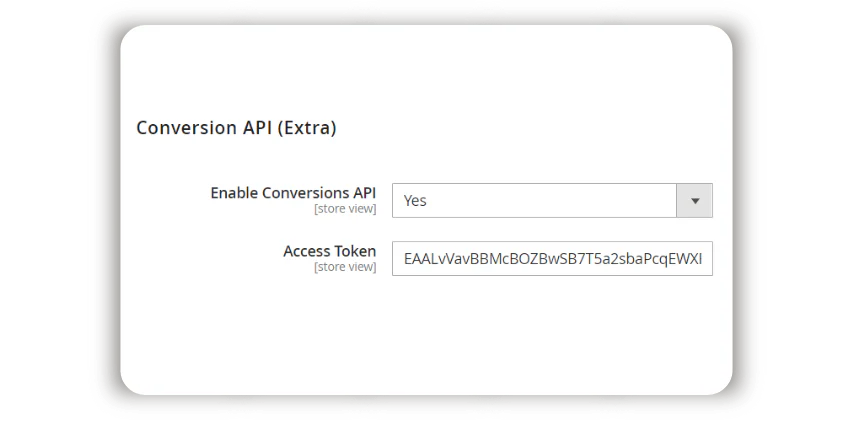Click store view under Access Token

point(345,267)
